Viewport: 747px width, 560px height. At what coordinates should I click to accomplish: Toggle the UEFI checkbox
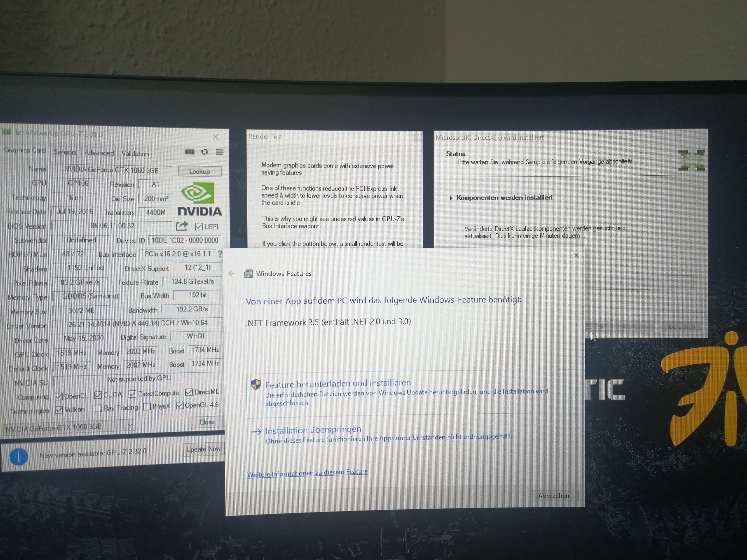[199, 227]
